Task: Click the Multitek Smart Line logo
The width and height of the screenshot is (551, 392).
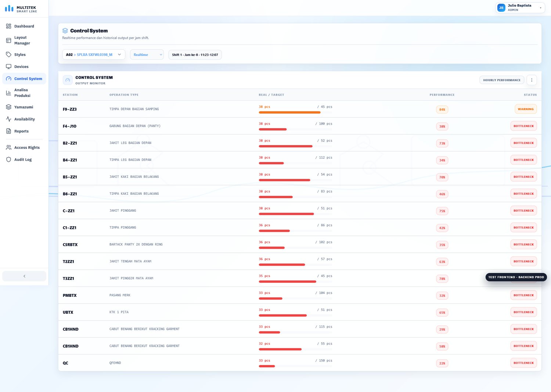Action: (x=21, y=9)
